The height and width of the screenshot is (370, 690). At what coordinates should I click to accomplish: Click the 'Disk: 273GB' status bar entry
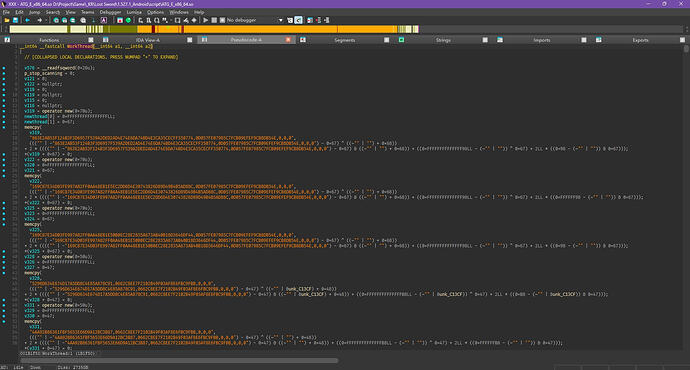73,367
